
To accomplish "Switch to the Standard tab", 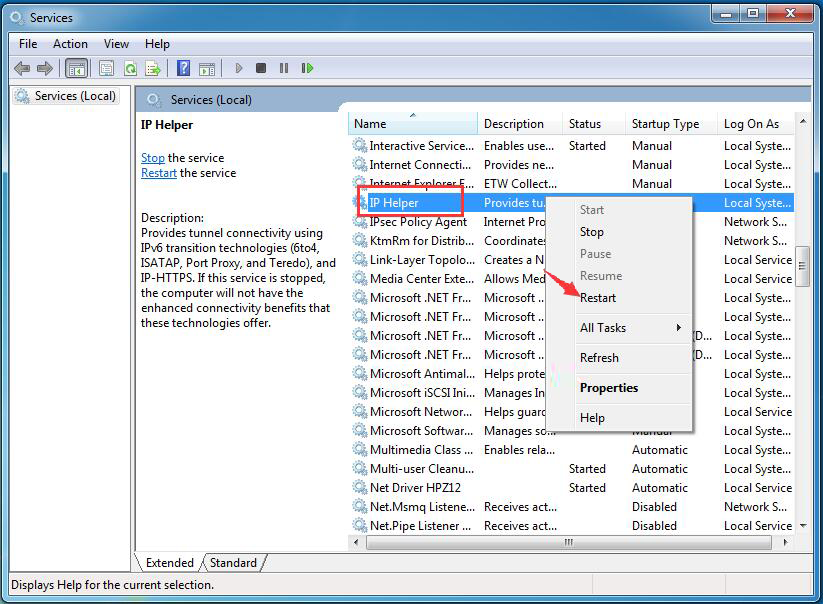I will click(x=233, y=563).
